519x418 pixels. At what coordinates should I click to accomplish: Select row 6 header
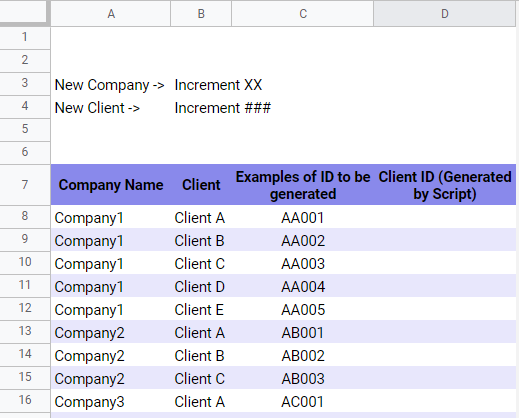(x=25, y=152)
